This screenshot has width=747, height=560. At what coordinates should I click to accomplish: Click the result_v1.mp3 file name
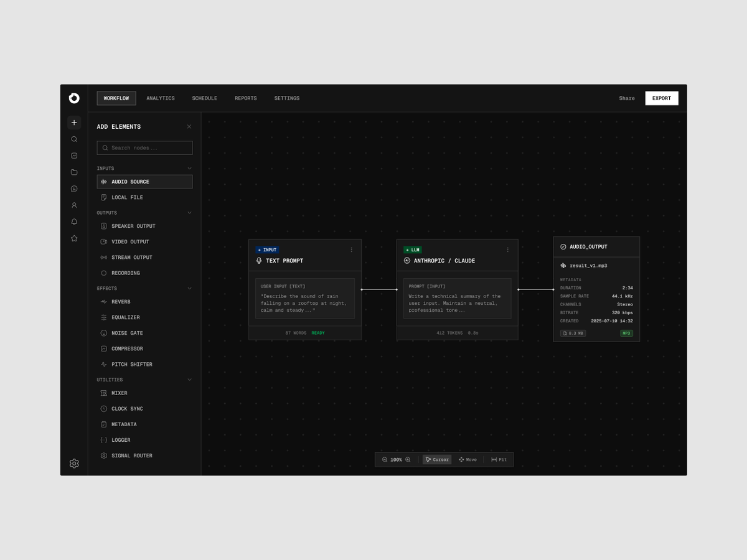[588, 266]
